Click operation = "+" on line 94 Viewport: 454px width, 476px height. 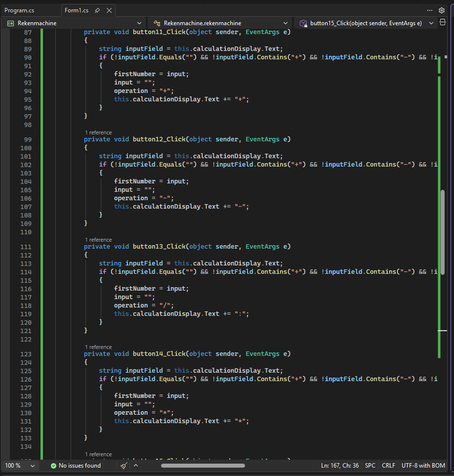click(x=144, y=91)
